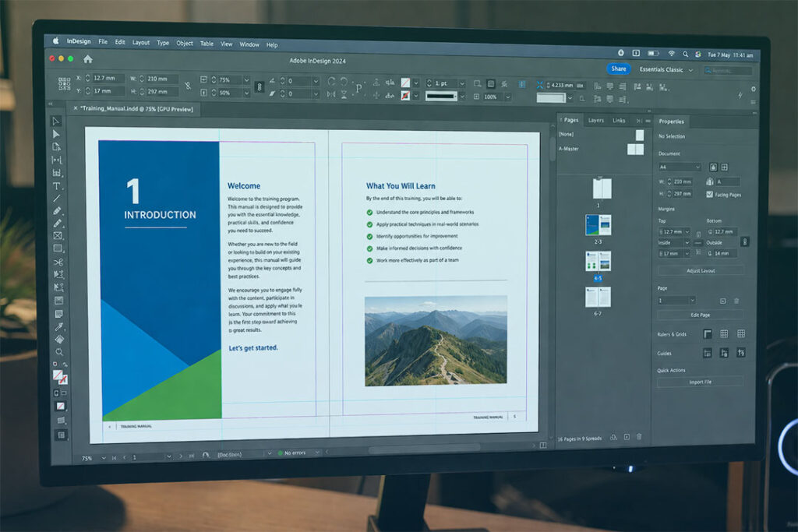Toggle the Facing Pages checkbox

click(709, 194)
